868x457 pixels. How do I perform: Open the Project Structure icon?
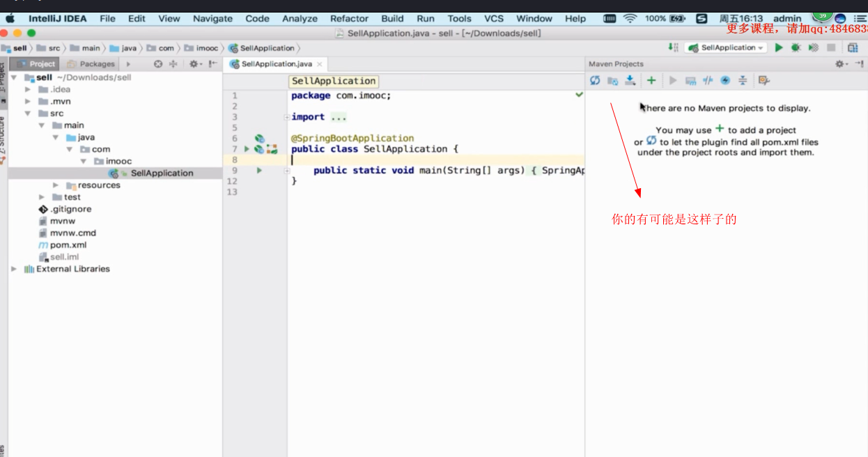pos(853,47)
